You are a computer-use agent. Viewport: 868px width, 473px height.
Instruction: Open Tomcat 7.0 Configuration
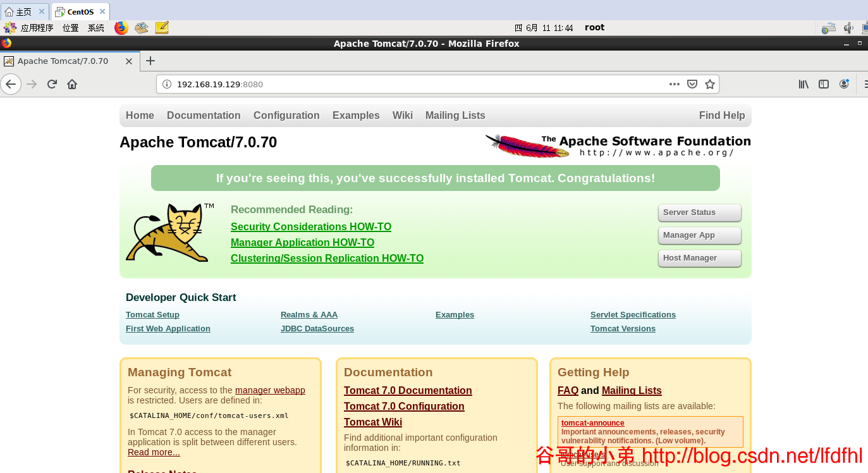point(404,407)
